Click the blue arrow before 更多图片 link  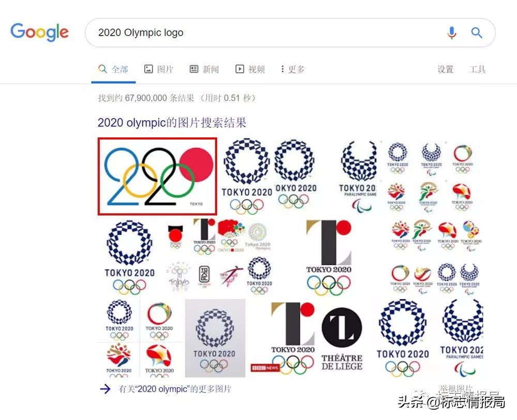coord(105,390)
